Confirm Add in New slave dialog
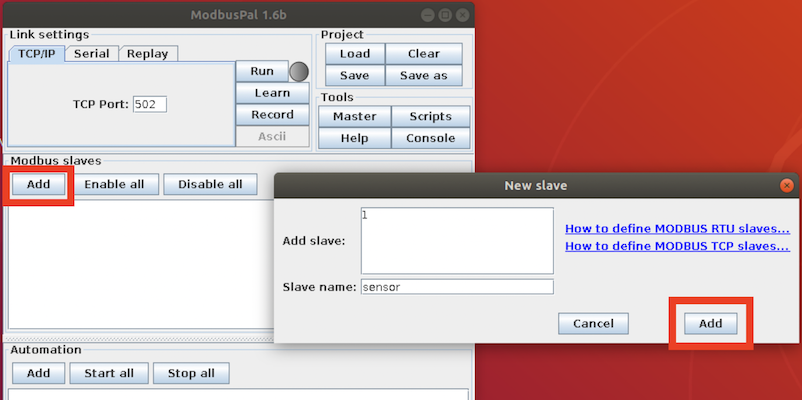Viewport: 802px width, 400px height. (711, 324)
